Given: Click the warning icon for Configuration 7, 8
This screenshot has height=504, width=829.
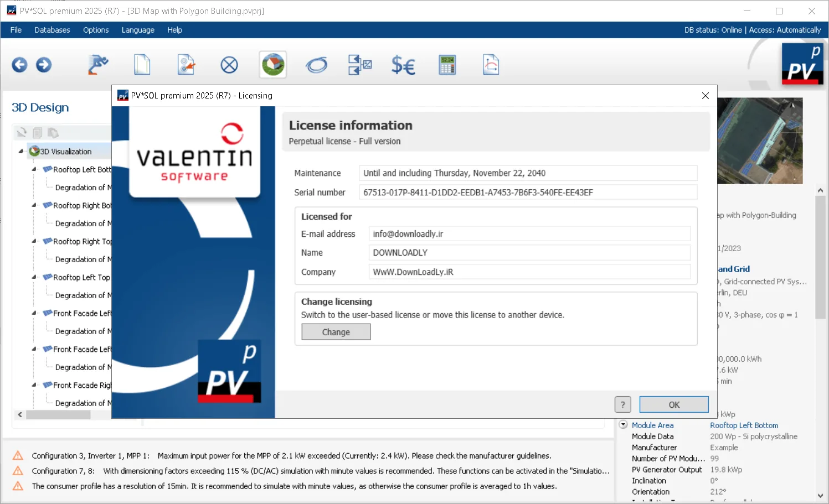Looking at the screenshot, I should coord(18,471).
